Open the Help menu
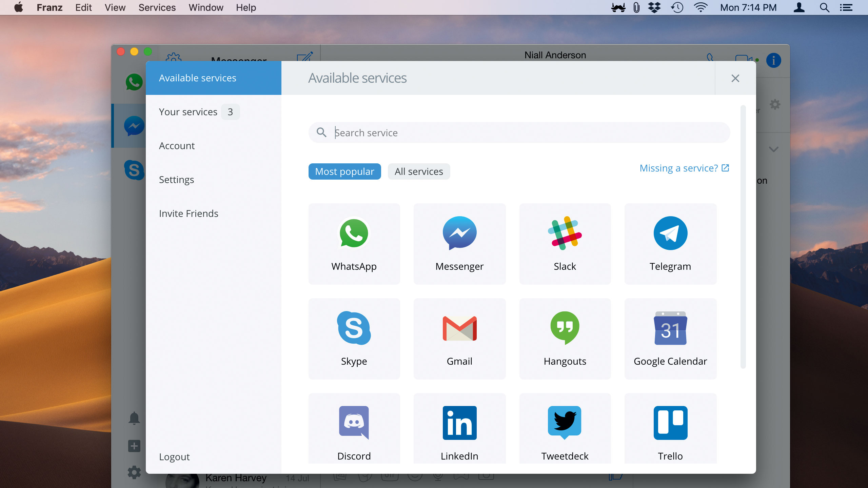Viewport: 868px width, 488px height. click(x=246, y=7)
